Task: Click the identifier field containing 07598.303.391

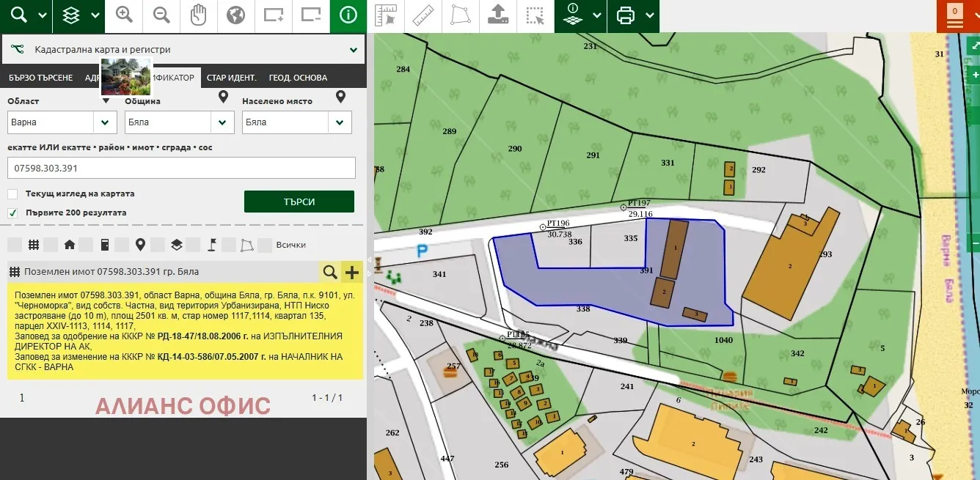Action: pyautogui.click(x=181, y=168)
